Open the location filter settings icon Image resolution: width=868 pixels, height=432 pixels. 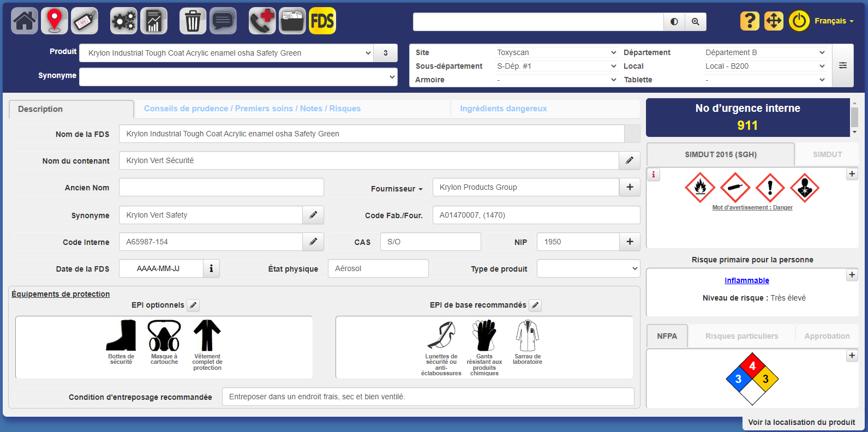(x=843, y=65)
